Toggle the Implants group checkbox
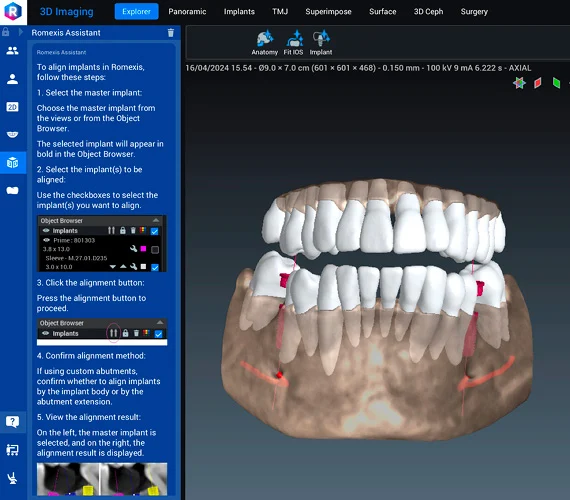570x500 pixels. tap(154, 231)
